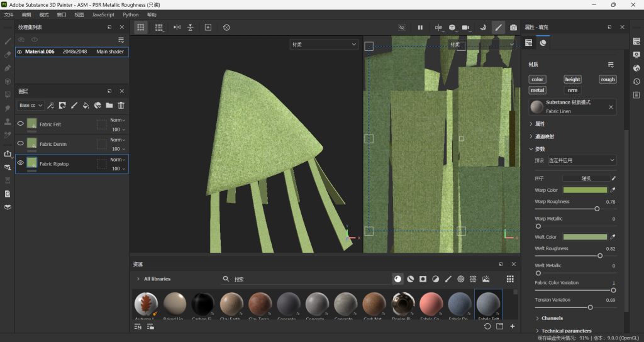Open the 窗口 menu
The image size is (644, 342).
click(62, 15)
